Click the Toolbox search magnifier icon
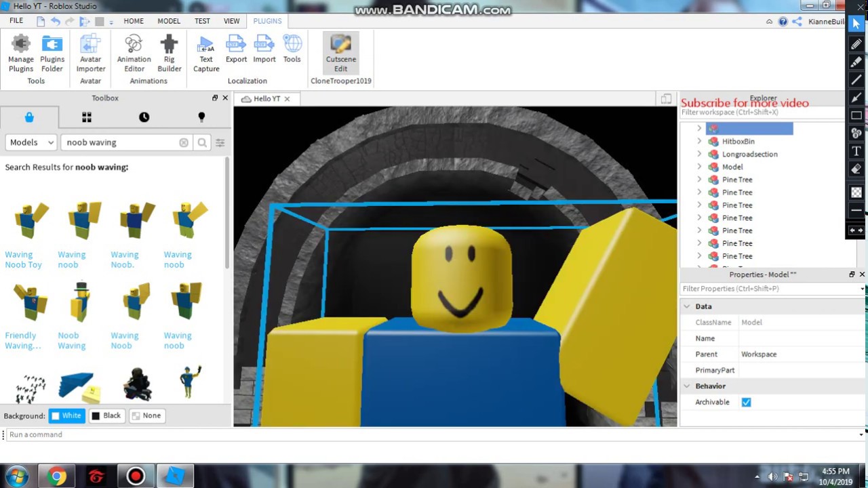Viewport: 868px width, 488px height. (202, 142)
